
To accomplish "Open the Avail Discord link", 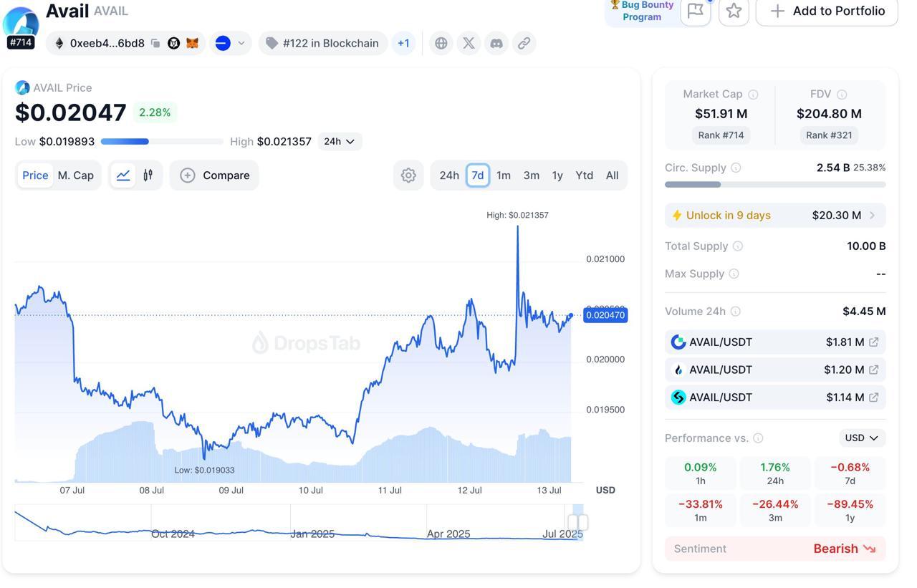I will [496, 44].
